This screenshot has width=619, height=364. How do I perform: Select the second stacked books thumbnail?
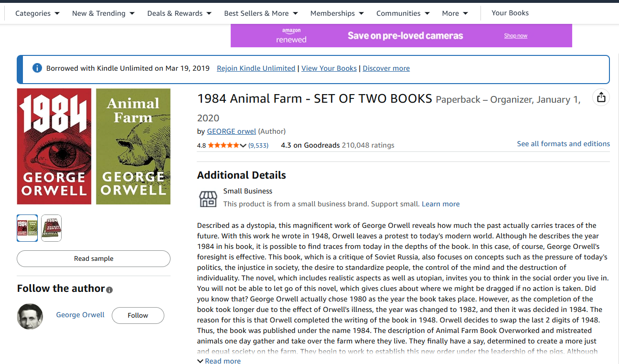(51, 228)
